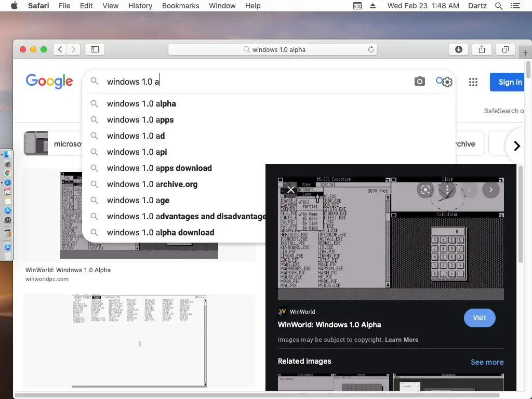The height and width of the screenshot is (399, 532).
Task: Search by image using camera icon
Action: [419, 82]
